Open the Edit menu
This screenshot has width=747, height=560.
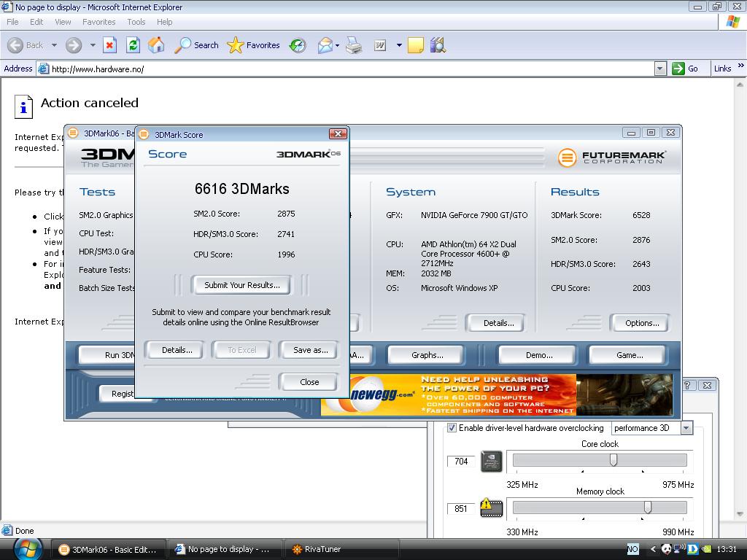point(36,22)
